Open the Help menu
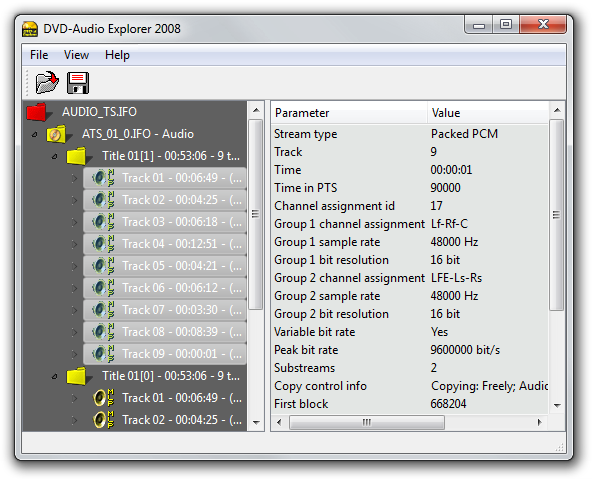The height and width of the screenshot is (479, 592). (x=117, y=55)
